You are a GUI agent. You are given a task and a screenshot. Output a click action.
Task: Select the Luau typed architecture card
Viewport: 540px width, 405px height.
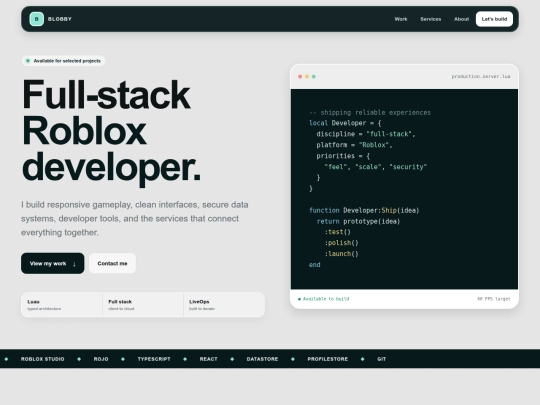pyautogui.click(x=62, y=305)
